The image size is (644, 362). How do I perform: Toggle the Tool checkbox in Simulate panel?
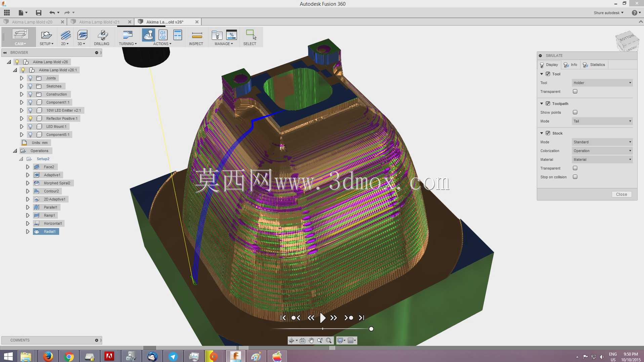[548, 74]
